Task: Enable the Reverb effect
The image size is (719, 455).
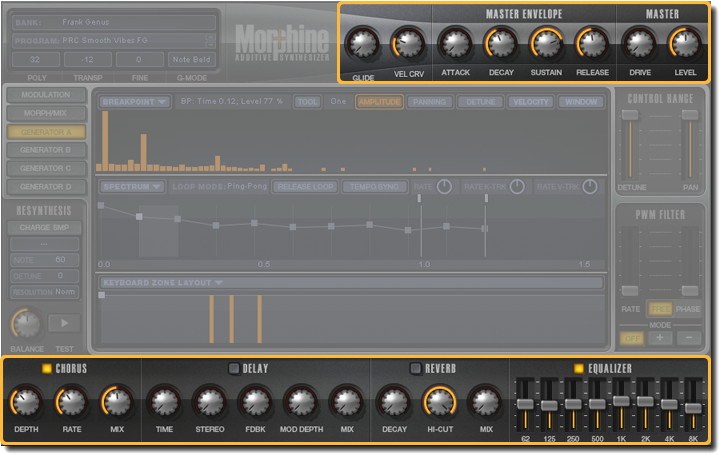Action: click(415, 368)
